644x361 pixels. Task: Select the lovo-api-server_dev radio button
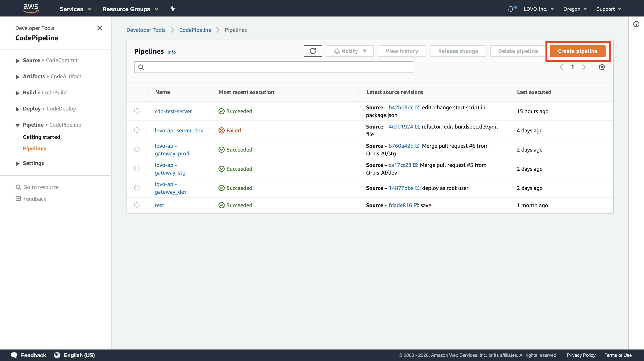coord(137,130)
